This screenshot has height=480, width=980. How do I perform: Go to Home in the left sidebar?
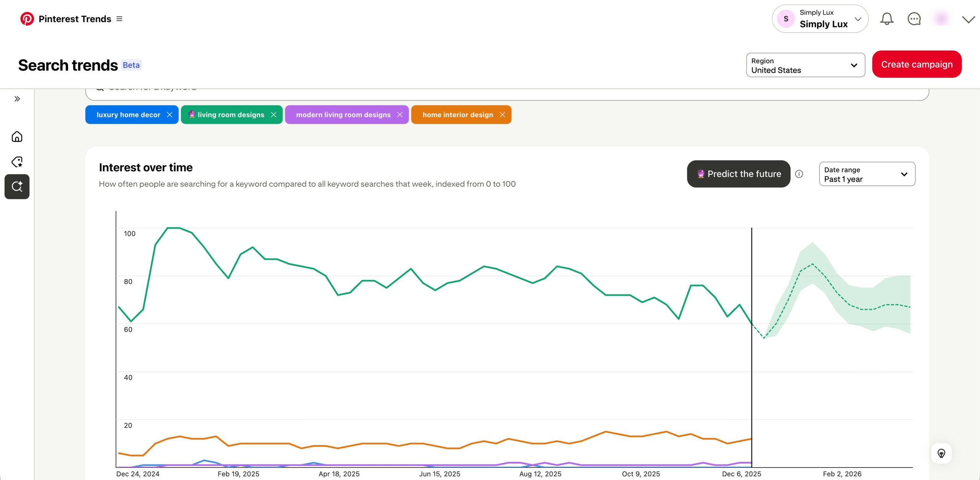(17, 137)
